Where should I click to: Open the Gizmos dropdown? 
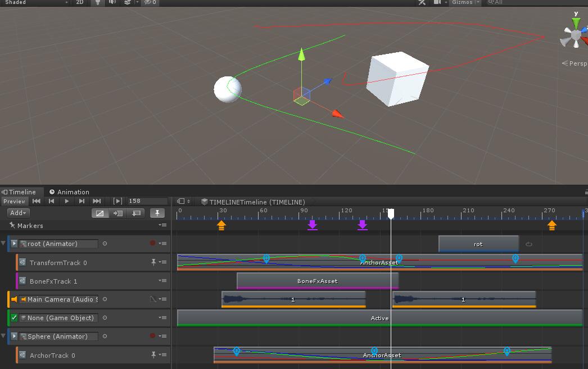tap(466, 2)
